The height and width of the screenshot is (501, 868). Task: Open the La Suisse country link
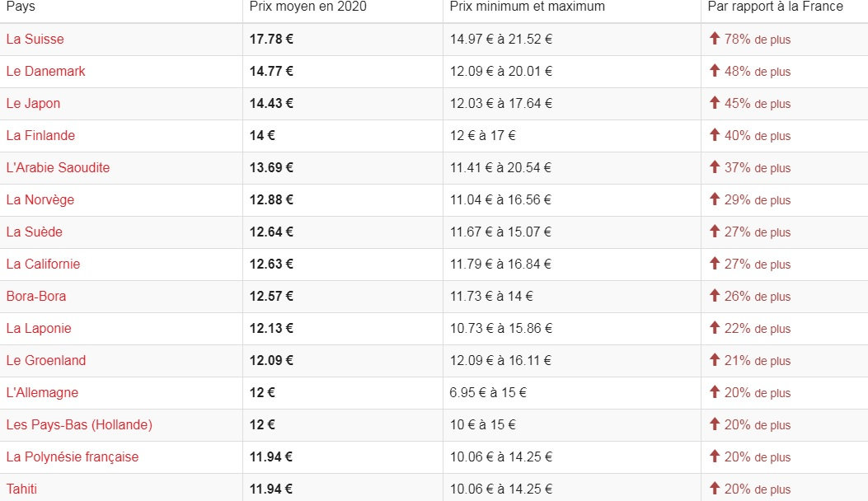[35, 39]
